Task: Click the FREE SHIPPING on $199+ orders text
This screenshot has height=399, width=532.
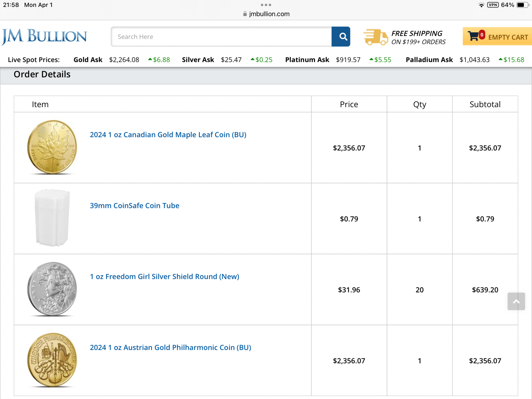Action: tap(418, 37)
